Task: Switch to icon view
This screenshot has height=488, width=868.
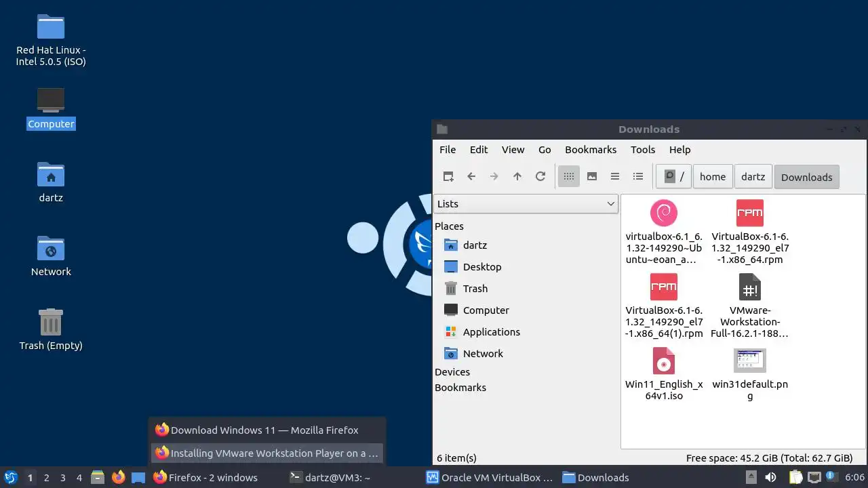Action: tap(569, 176)
